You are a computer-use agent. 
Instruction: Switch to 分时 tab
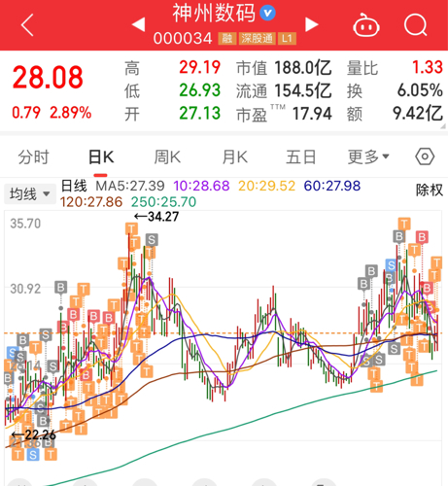33,157
